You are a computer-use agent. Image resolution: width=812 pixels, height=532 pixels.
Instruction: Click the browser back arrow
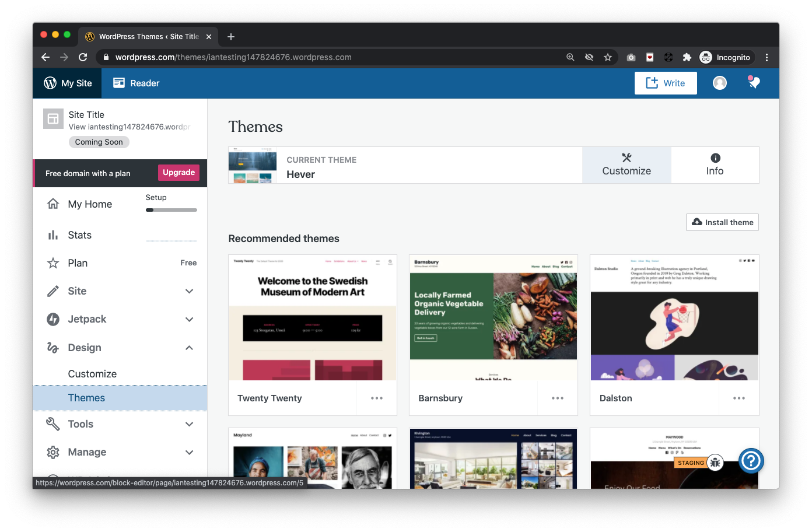point(45,57)
